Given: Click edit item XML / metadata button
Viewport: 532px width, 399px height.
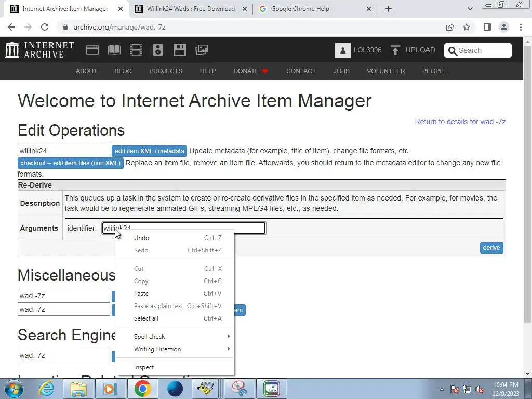Looking at the screenshot, I should coord(149,151).
